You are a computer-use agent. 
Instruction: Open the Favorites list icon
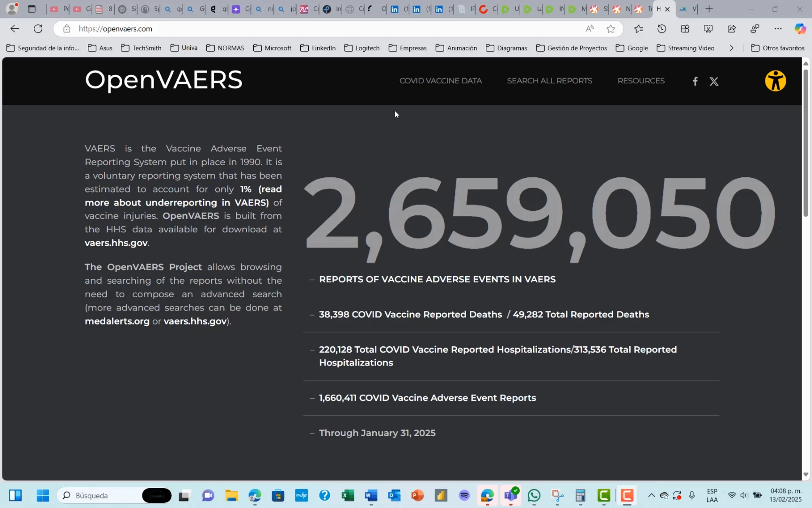pyautogui.click(x=639, y=29)
